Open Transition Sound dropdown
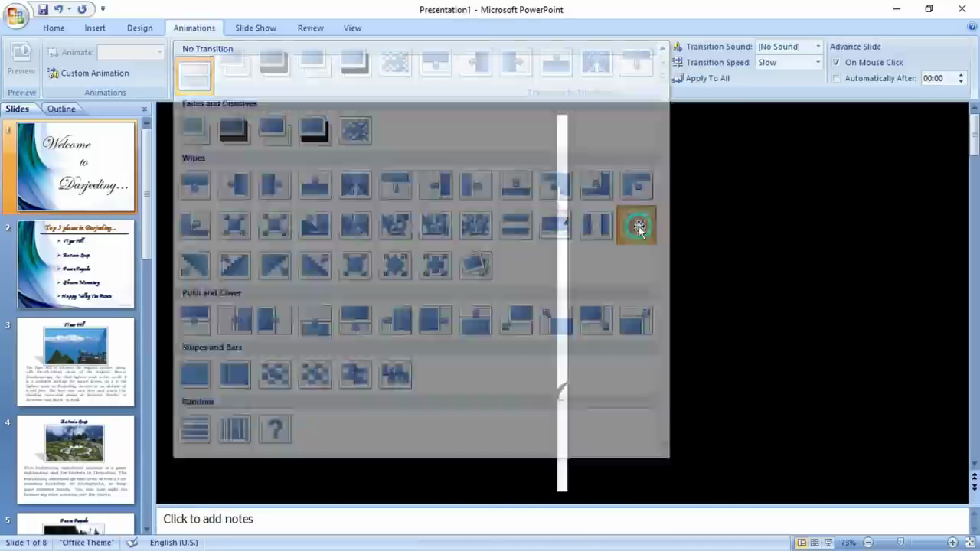This screenshot has height=551, width=980. [x=818, y=47]
